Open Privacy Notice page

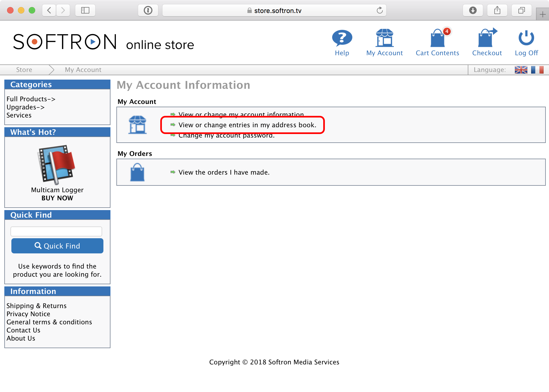(x=28, y=314)
